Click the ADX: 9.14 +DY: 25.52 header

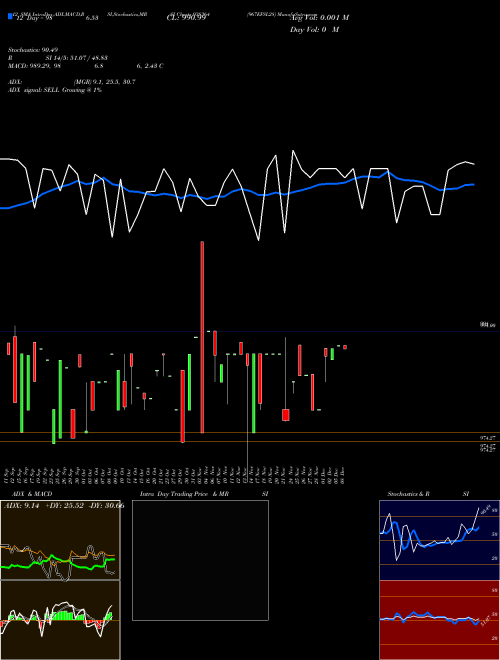[64, 506]
